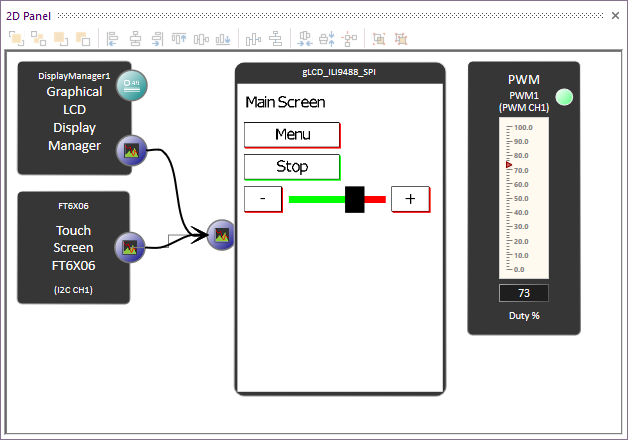Click the plus button on the LCD
This screenshot has width=628, height=440.
point(411,199)
